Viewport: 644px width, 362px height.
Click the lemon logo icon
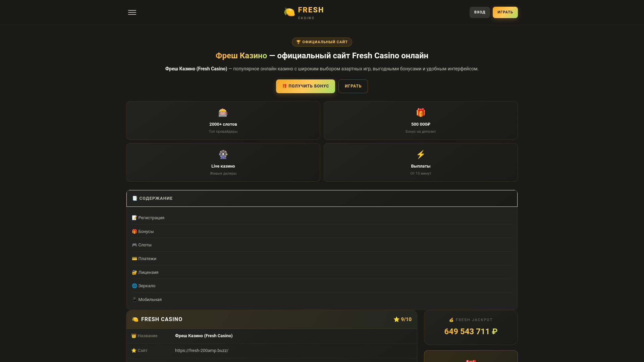[289, 12]
